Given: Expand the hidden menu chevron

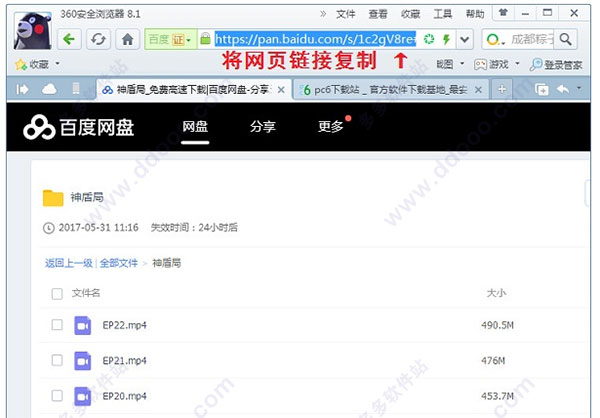Looking at the screenshot, I should tap(323, 14).
